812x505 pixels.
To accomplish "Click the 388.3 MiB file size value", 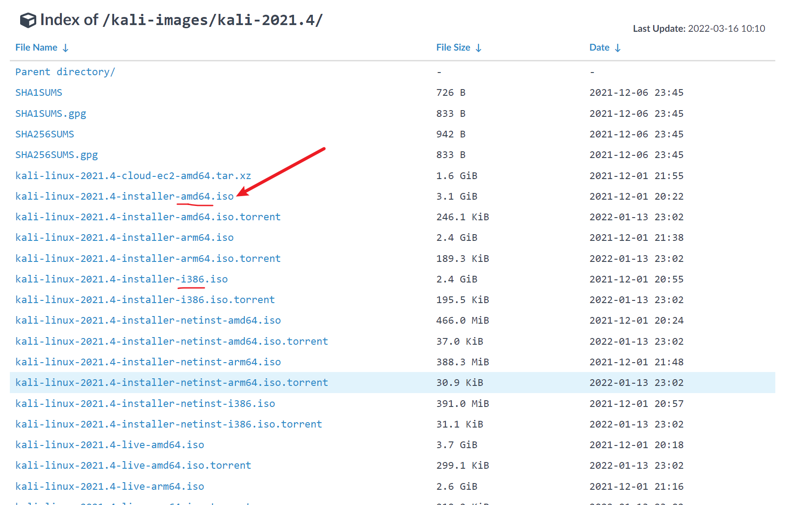I will (x=463, y=362).
